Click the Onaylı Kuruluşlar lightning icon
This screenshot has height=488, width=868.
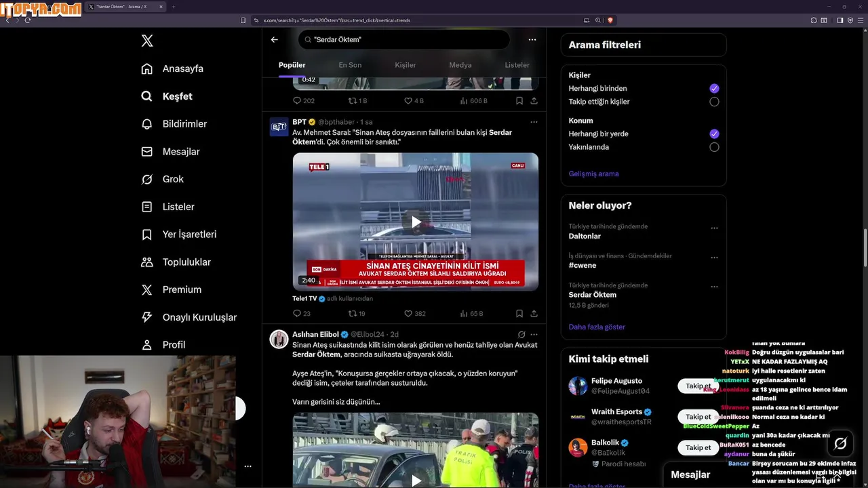click(146, 317)
